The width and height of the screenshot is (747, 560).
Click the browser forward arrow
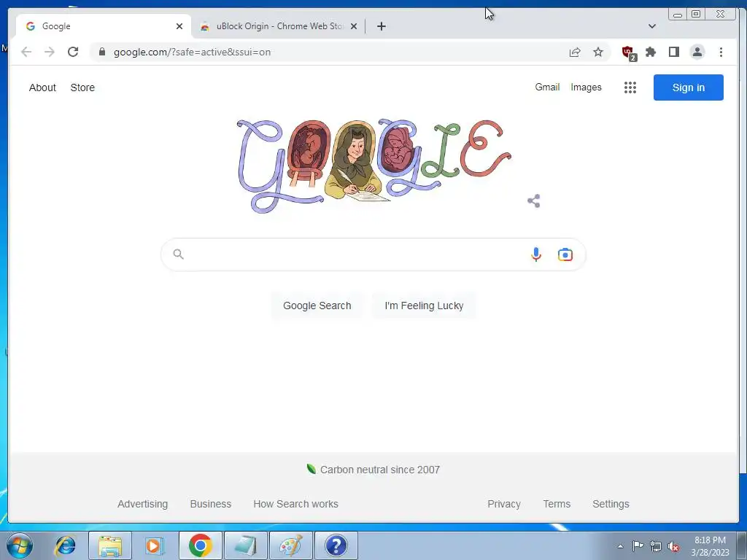pos(50,52)
